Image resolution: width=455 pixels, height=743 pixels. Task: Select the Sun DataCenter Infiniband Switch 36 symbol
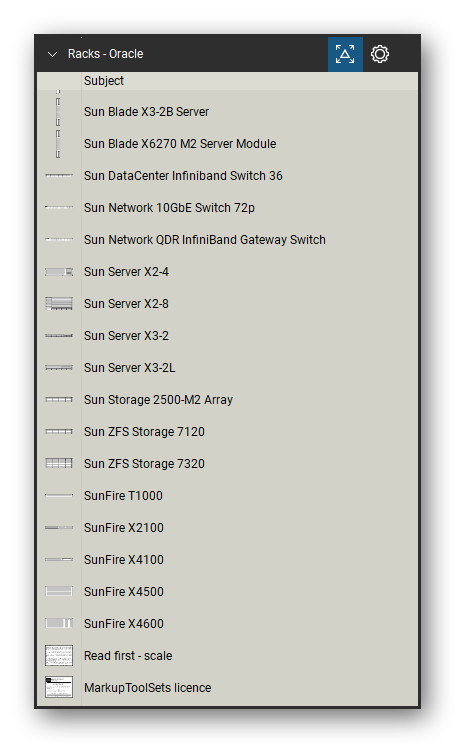coord(59,176)
